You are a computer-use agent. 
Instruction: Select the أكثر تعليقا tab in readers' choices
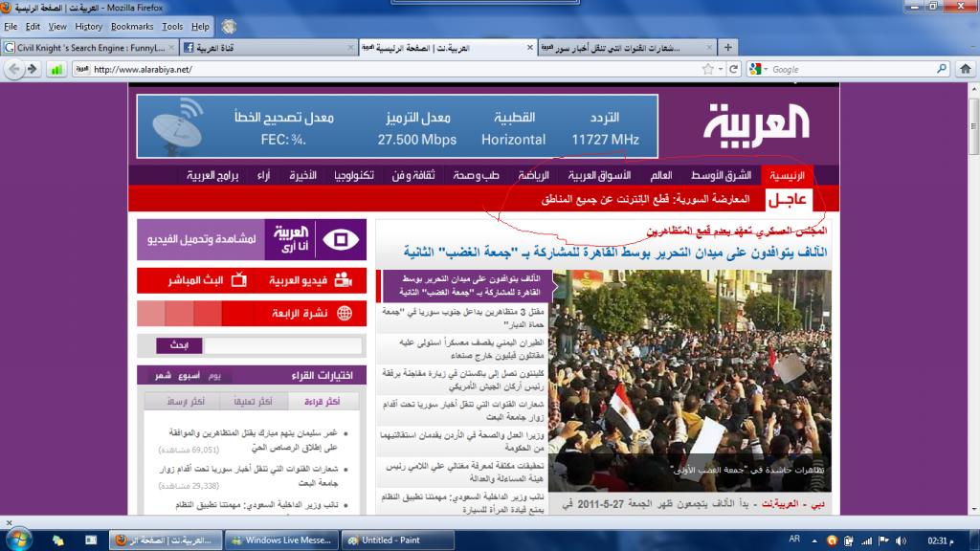[253, 402]
